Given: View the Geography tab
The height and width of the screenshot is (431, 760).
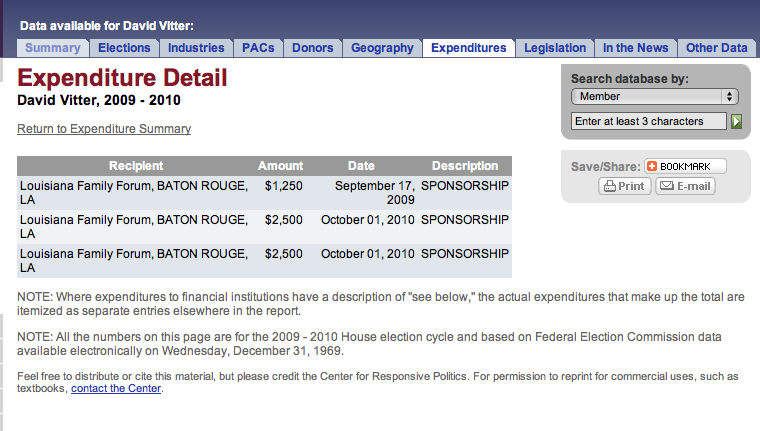Looking at the screenshot, I should click(382, 48).
